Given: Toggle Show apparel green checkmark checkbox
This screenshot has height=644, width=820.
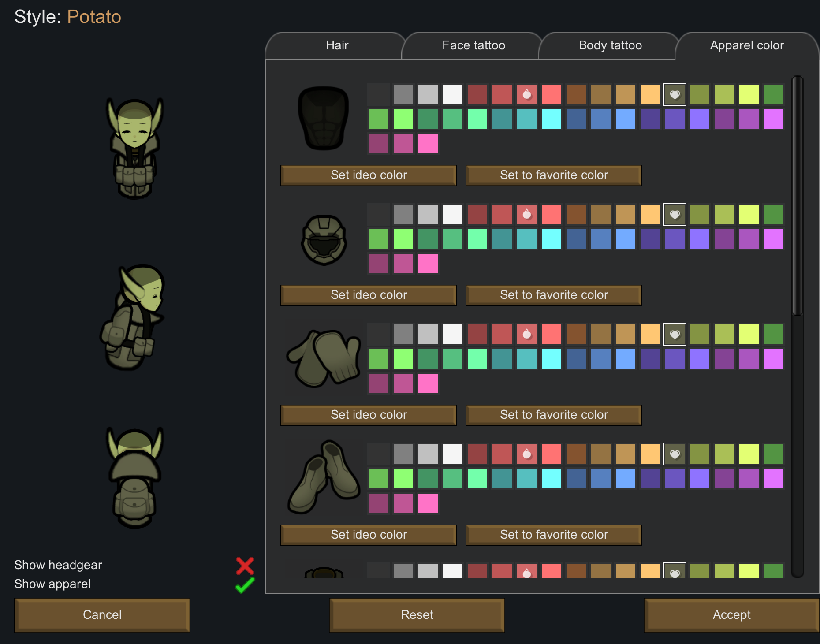Looking at the screenshot, I should (x=245, y=585).
